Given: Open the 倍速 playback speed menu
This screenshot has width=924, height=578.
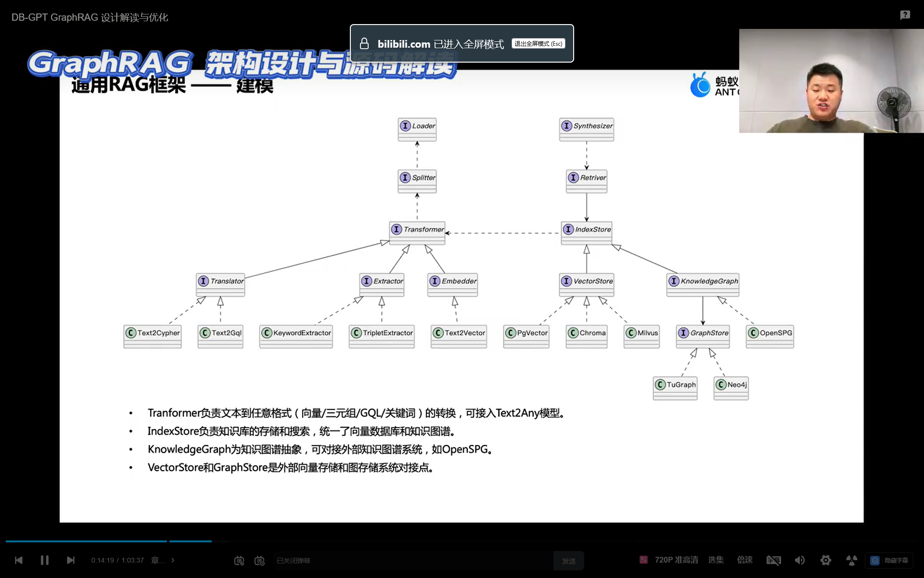Looking at the screenshot, I should pyautogui.click(x=744, y=560).
